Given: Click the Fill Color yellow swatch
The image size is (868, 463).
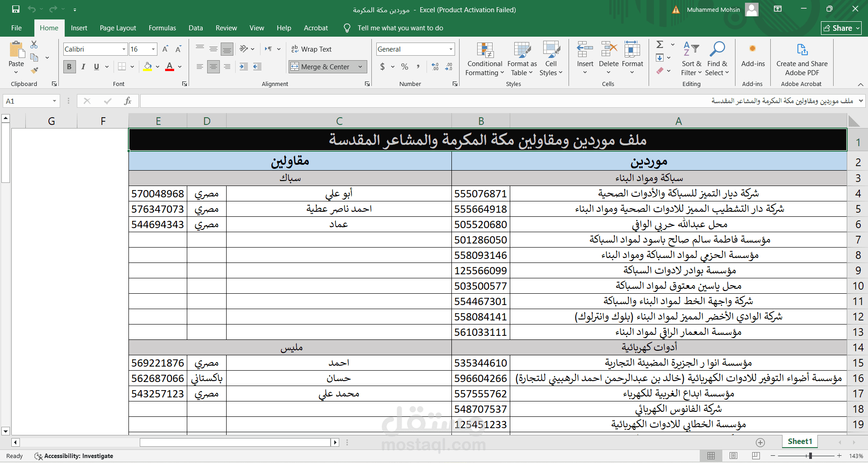Looking at the screenshot, I should tap(147, 67).
